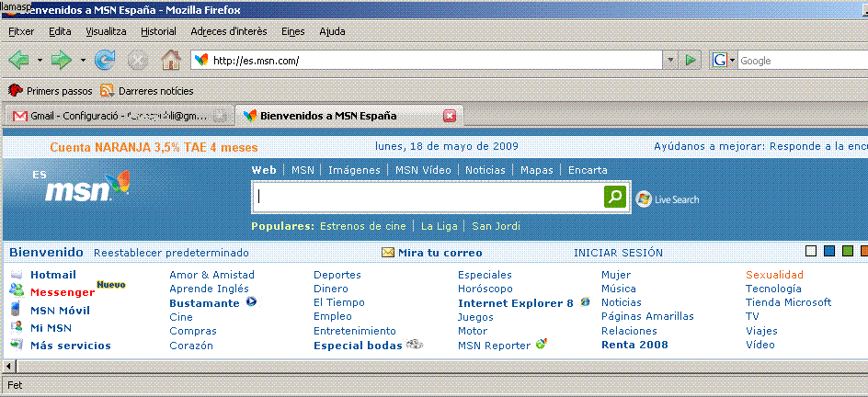868x397 pixels.
Task: Open the Cuenta NARANJA 3,5% TAE ad link
Action: pyautogui.click(x=154, y=148)
